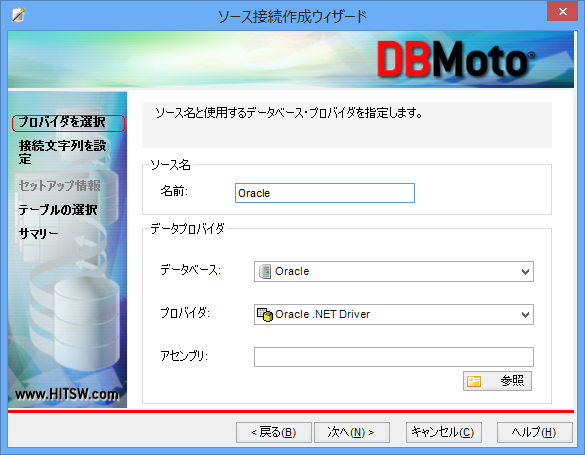Click the Oracle server icon in database combo
This screenshot has width=585, height=455.
(265, 272)
